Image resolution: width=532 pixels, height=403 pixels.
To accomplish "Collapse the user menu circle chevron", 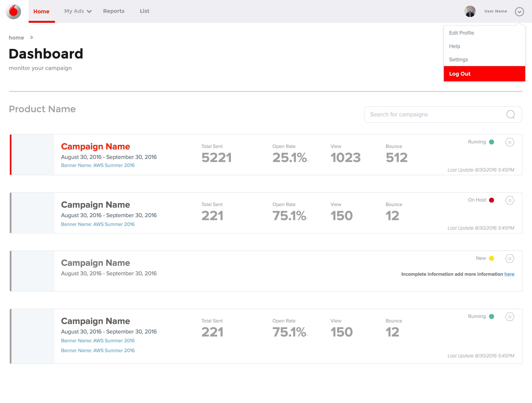I will point(519,12).
